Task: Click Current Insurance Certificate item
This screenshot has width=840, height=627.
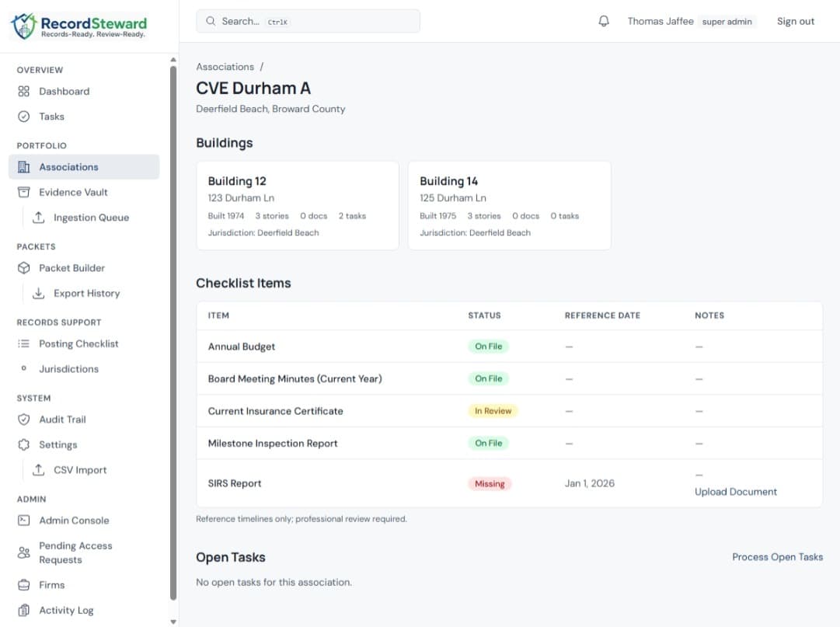Action: click(275, 411)
